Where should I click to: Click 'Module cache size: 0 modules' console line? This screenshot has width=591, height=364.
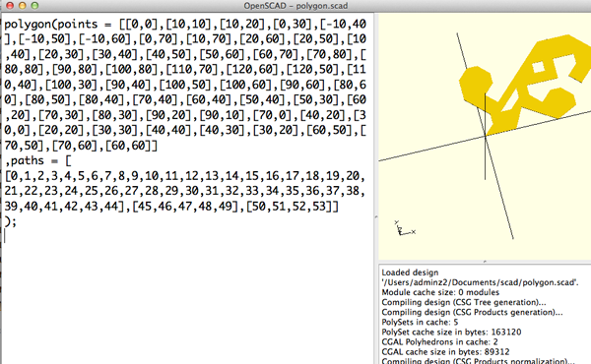point(440,292)
